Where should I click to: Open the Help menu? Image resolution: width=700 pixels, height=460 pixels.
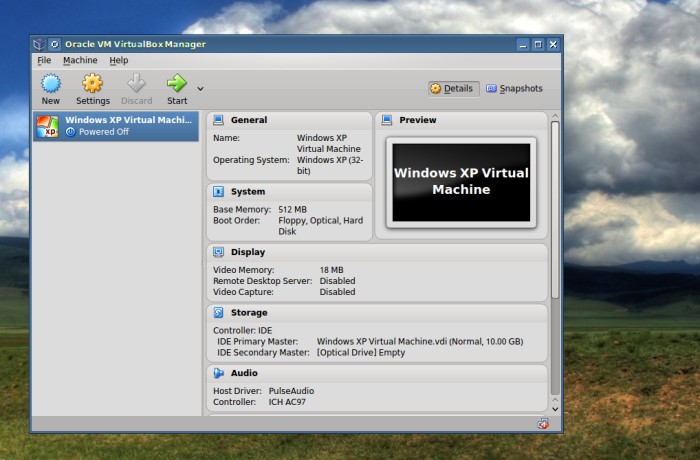(119, 60)
